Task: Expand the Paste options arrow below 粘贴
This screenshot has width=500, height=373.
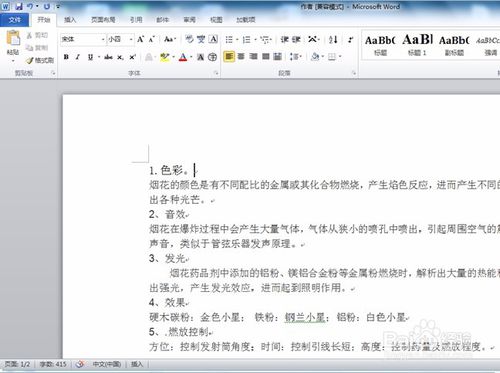Action: (x=13, y=60)
